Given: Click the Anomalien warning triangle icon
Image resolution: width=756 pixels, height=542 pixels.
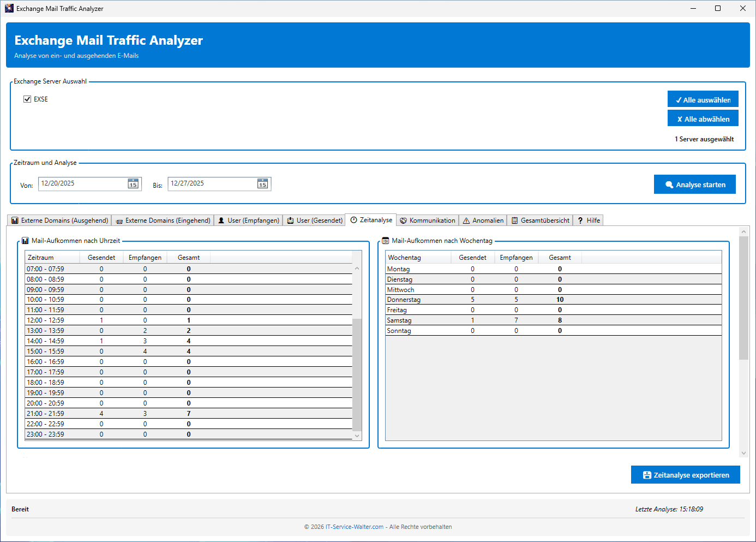Looking at the screenshot, I should click(466, 221).
